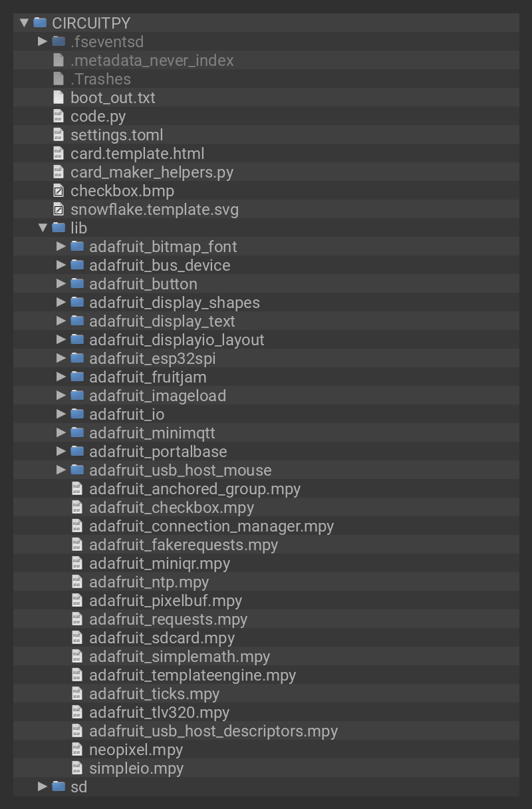Select the adafruit_requests.mpy file
532x809 pixels.
(x=168, y=619)
